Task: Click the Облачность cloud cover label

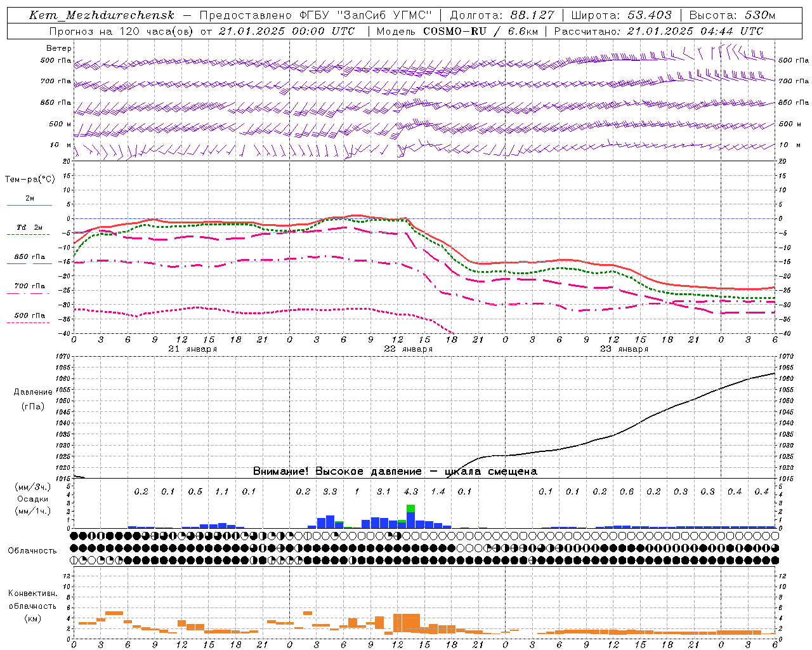Action: [32, 551]
